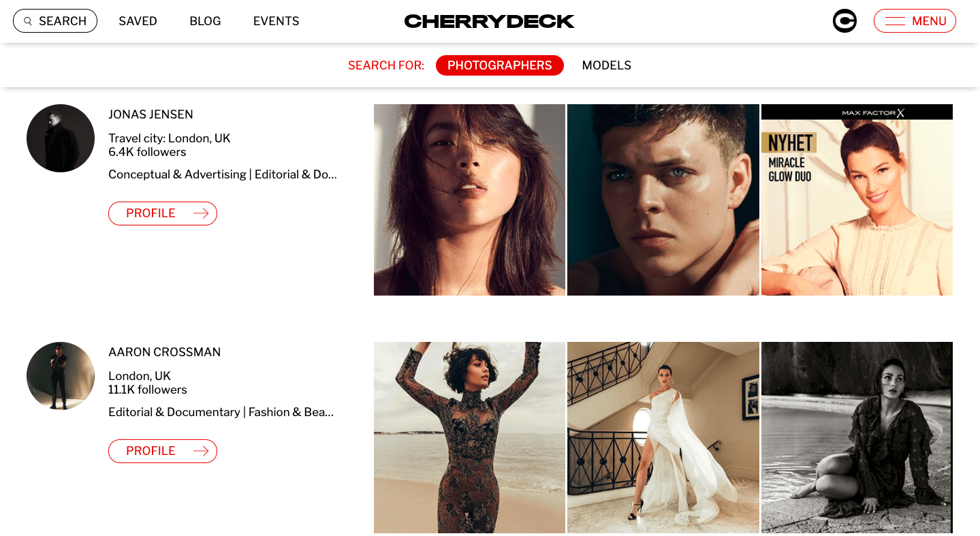Open Jonas Jensen's profile

163,213
